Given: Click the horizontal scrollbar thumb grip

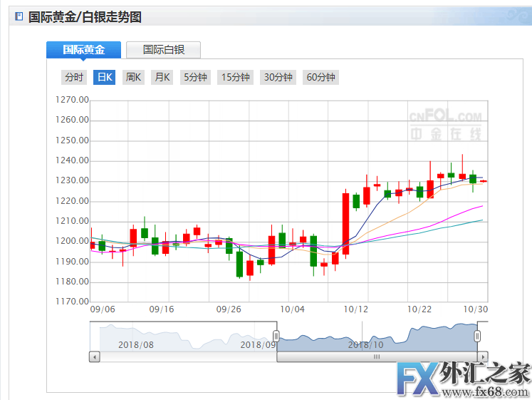Looking at the screenshot, I should [377, 357].
